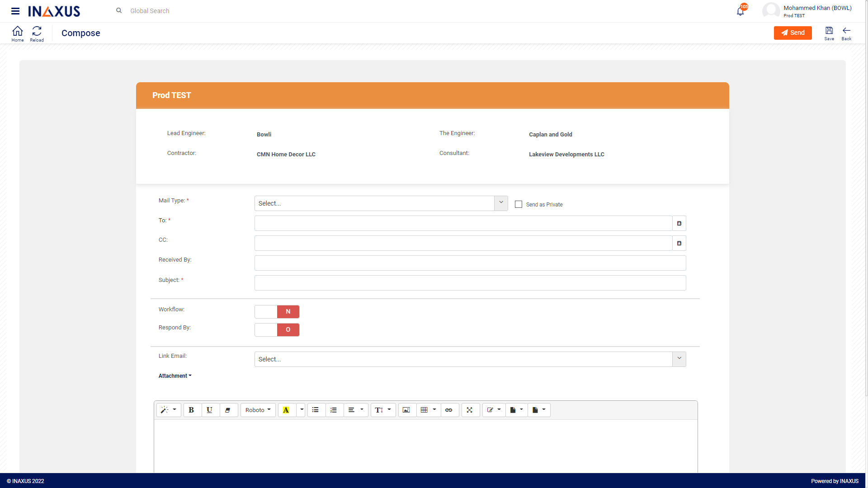Screen dimensions: 868x488
Task: Expand the Link Email dropdown
Action: [x=470, y=359]
